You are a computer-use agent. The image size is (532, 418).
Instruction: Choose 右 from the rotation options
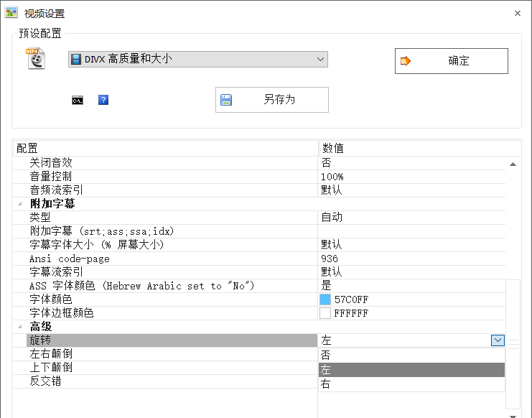(411, 384)
